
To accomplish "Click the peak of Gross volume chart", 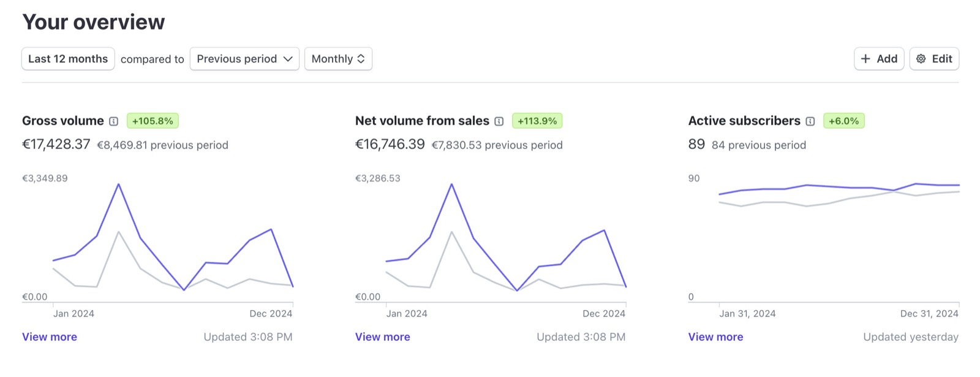I will tap(118, 185).
